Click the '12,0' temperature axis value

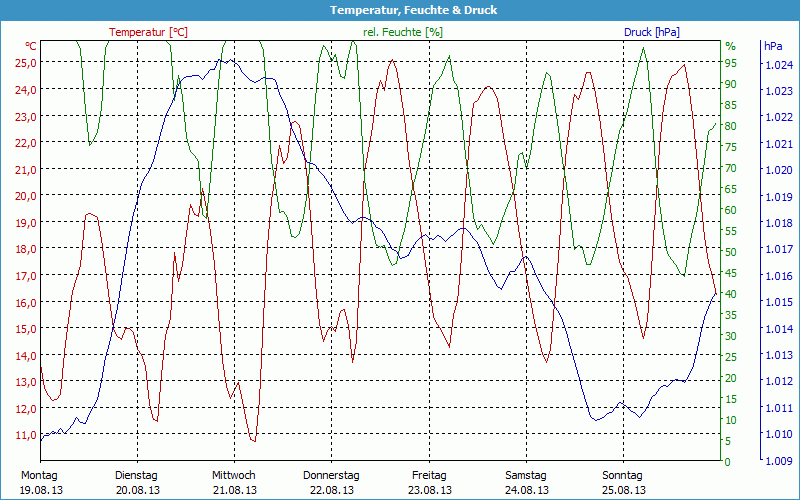pyautogui.click(x=25, y=409)
